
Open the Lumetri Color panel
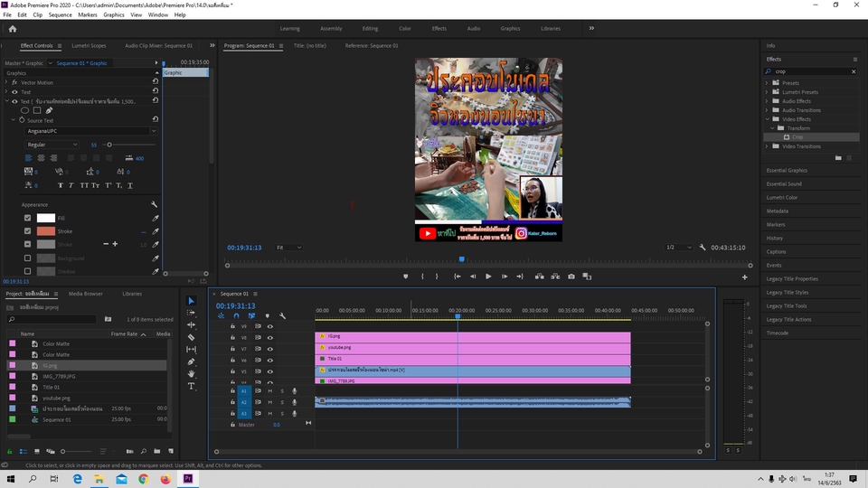point(781,198)
